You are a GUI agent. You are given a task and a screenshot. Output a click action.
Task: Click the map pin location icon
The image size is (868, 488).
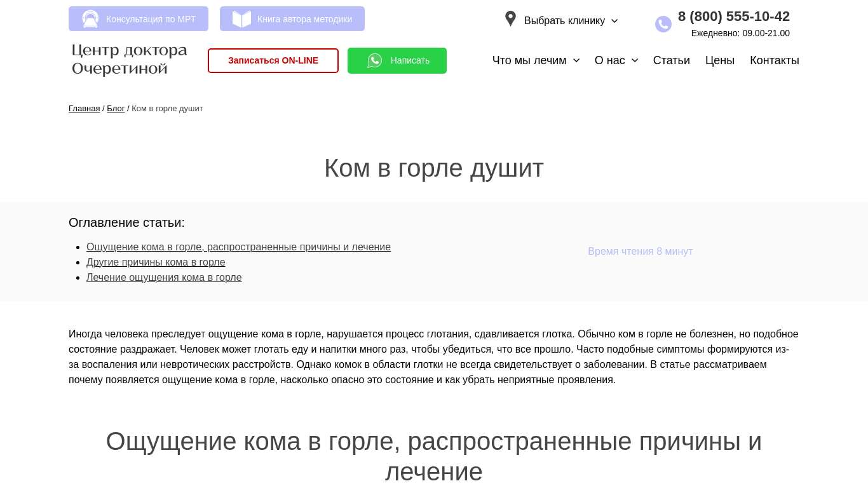coord(510,19)
